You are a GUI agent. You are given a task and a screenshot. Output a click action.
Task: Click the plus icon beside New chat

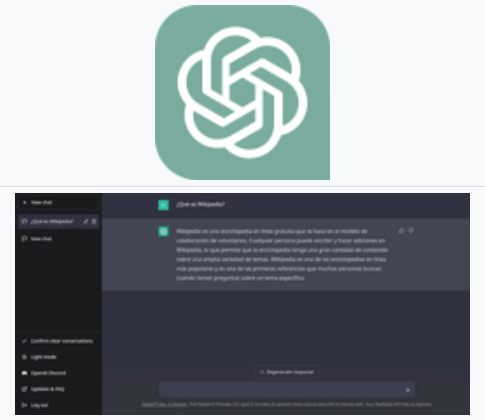click(24, 202)
